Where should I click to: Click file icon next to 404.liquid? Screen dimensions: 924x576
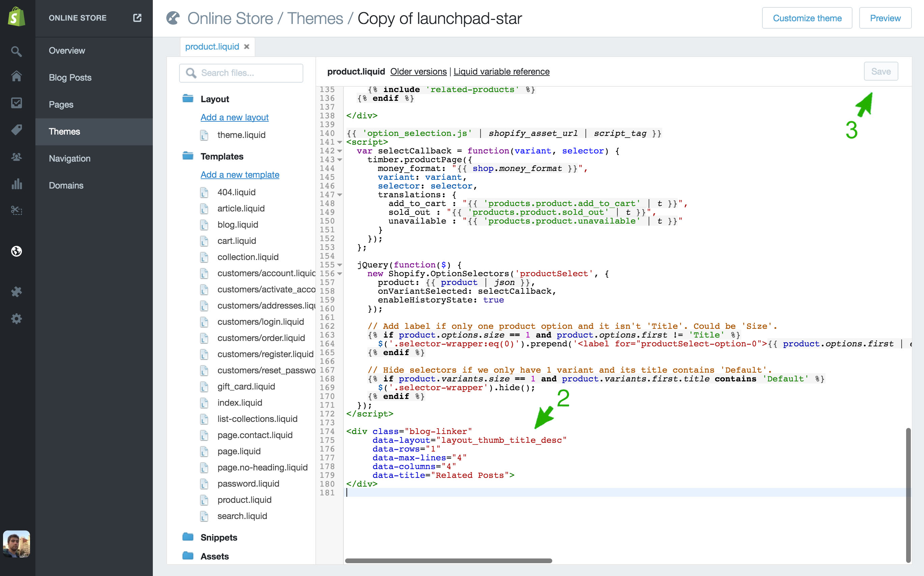pos(204,192)
